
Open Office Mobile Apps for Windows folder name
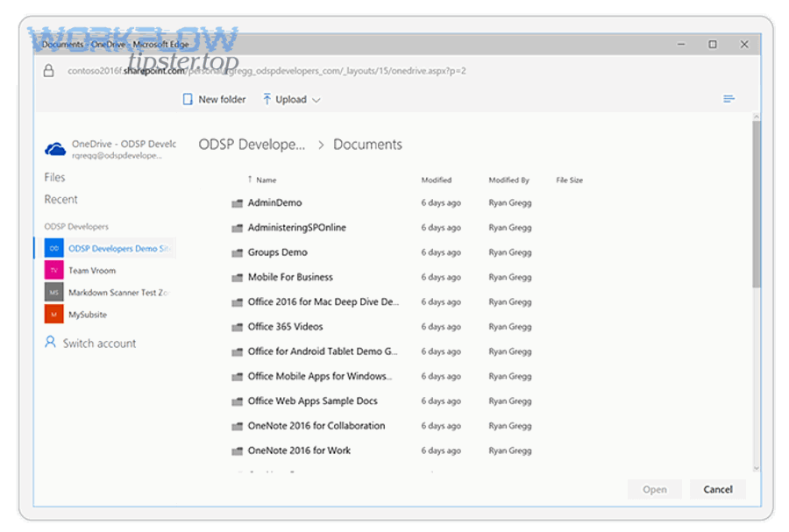[319, 376]
